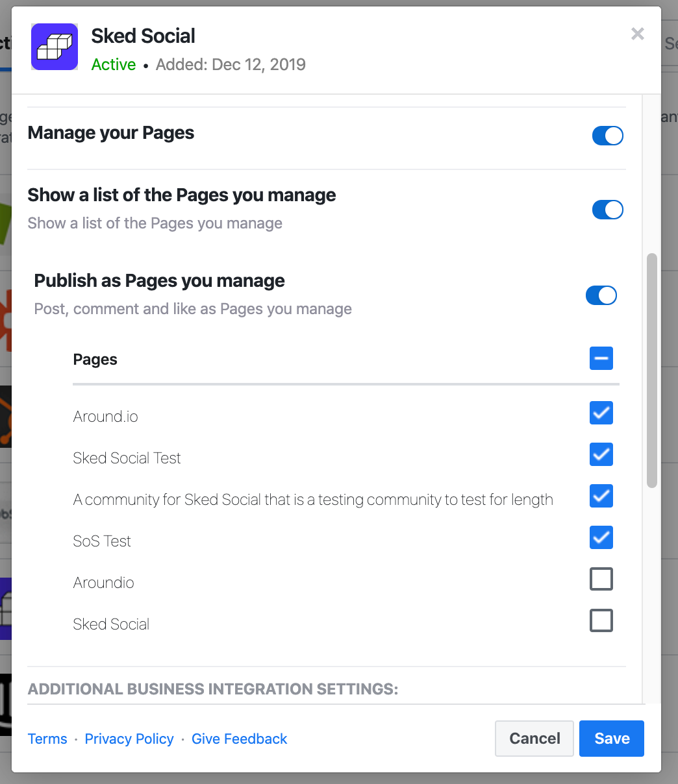Open the Give Feedback link

[x=239, y=739]
